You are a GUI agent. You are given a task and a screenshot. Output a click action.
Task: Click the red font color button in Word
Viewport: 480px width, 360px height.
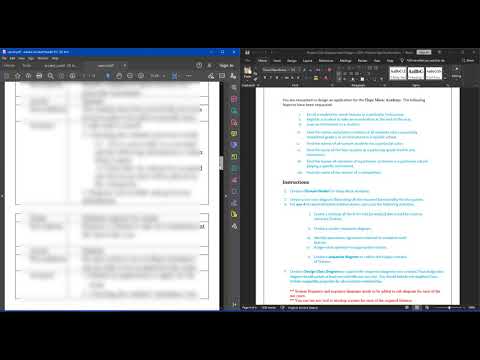point(326,78)
